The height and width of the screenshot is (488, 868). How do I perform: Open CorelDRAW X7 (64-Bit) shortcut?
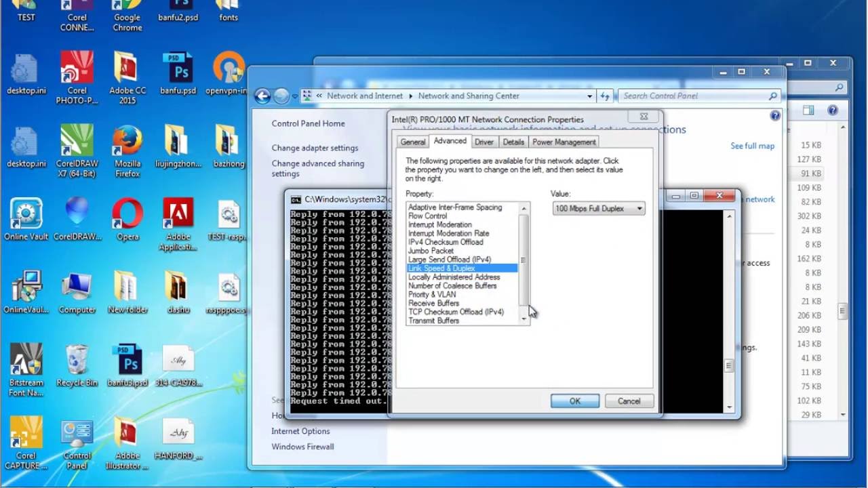77,150
